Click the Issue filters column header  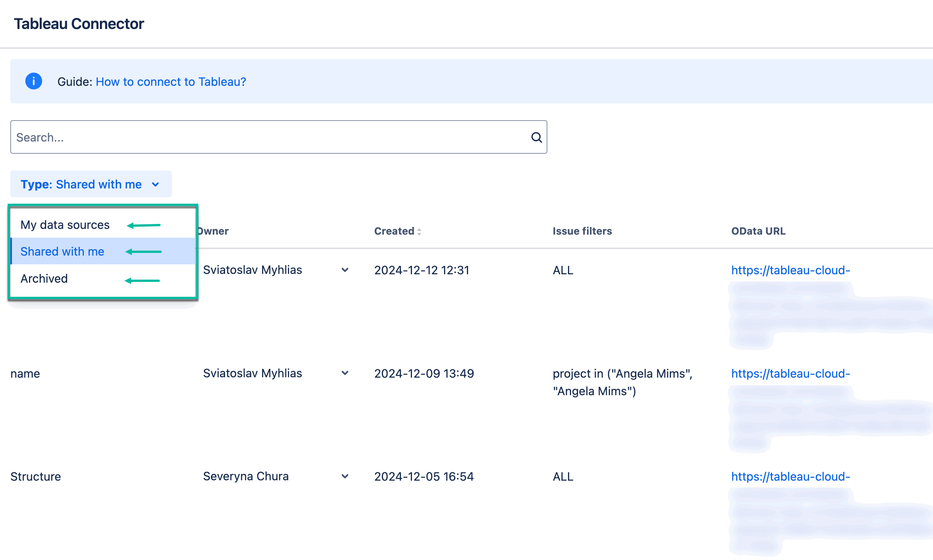pyautogui.click(x=582, y=231)
